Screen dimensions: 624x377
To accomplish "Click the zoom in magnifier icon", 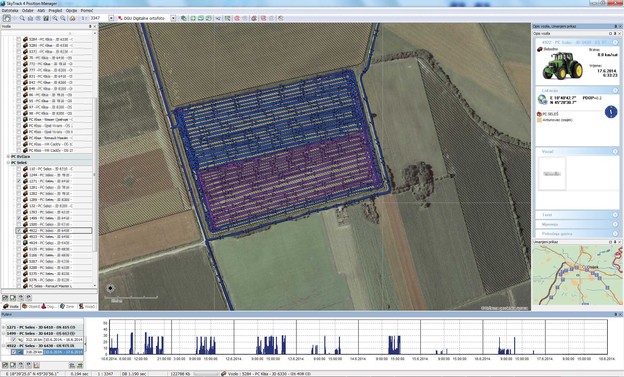I will coord(55,18).
